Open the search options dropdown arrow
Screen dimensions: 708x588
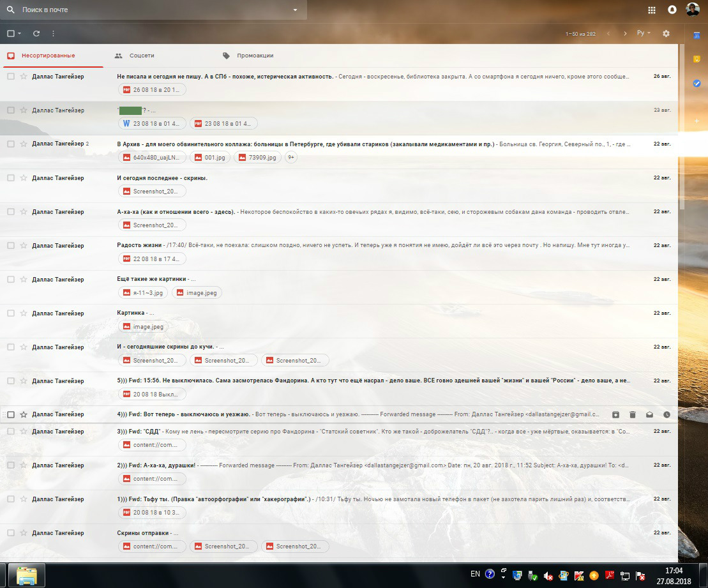pyautogui.click(x=295, y=10)
